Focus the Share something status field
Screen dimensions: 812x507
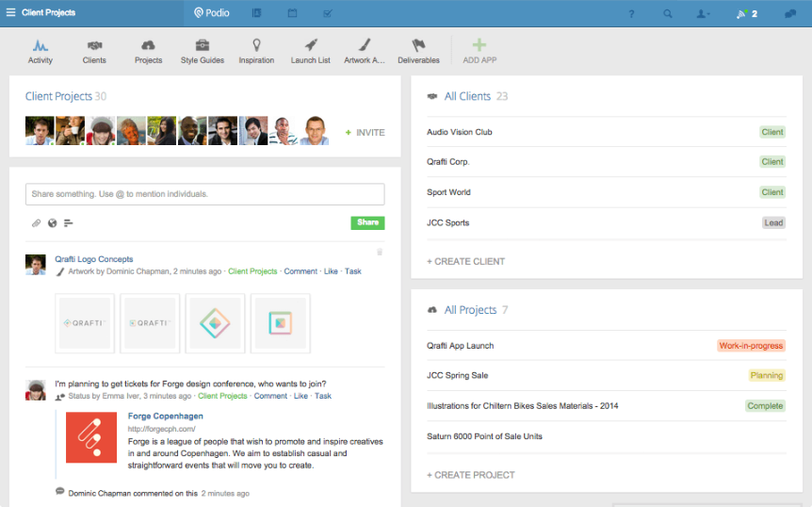205,194
